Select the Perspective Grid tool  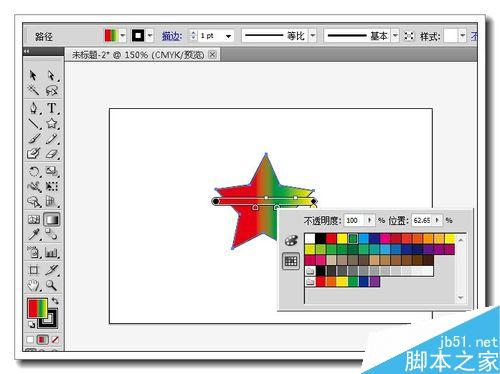click(52, 202)
